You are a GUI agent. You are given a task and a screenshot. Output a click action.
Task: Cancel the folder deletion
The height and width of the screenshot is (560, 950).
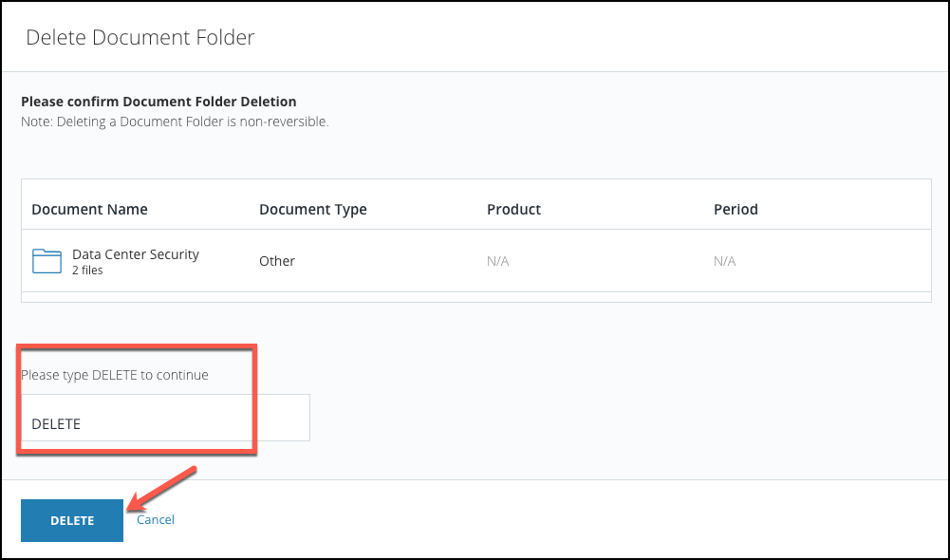[x=156, y=519]
